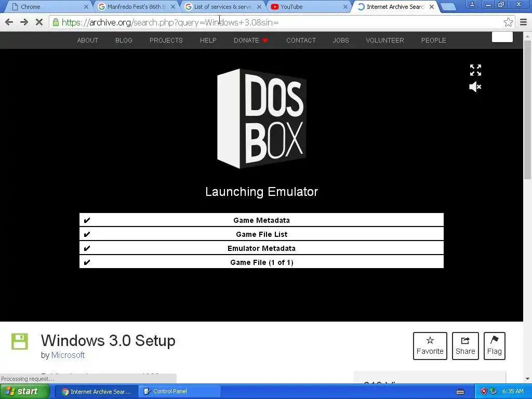532x399 pixels.
Task: Close the YouTube tab
Action: coord(345,7)
